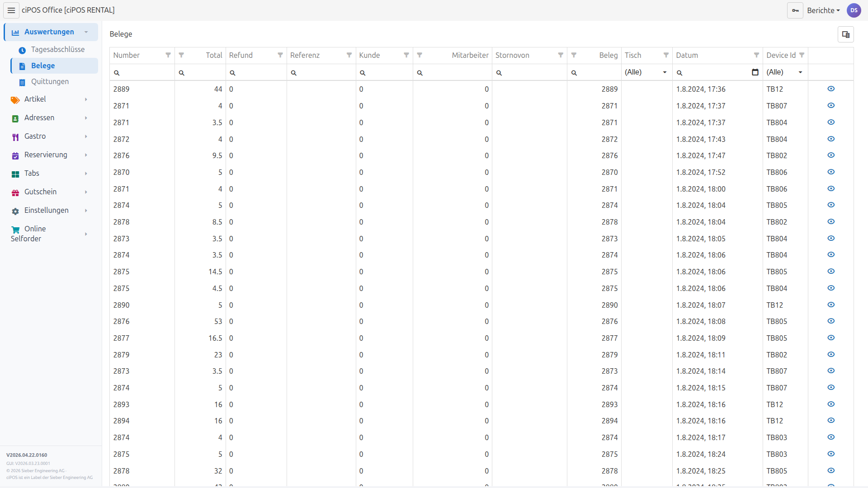
Task: Open filter for Device Id column
Action: click(x=802, y=55)
